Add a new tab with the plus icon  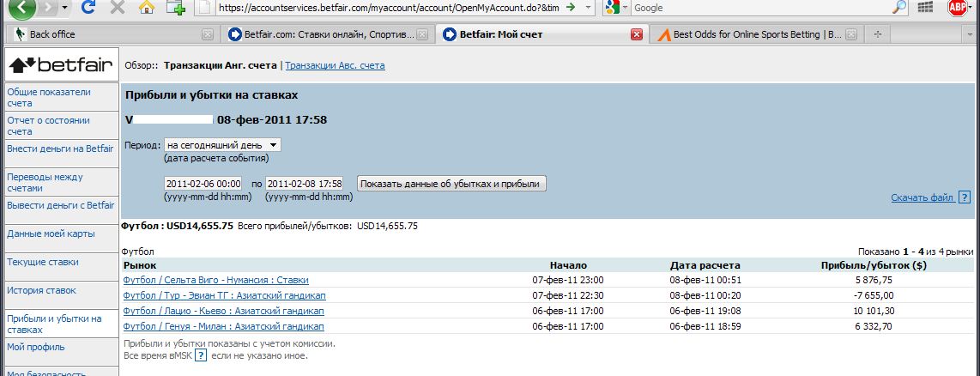(x=176, y=8)
